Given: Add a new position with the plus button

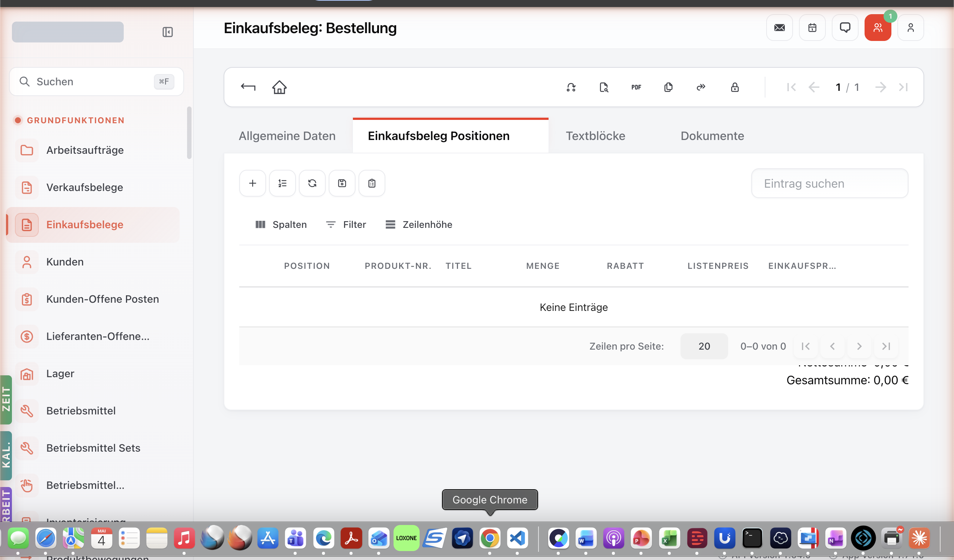Looking at the screenshot, I should click(x=253, y=183).
